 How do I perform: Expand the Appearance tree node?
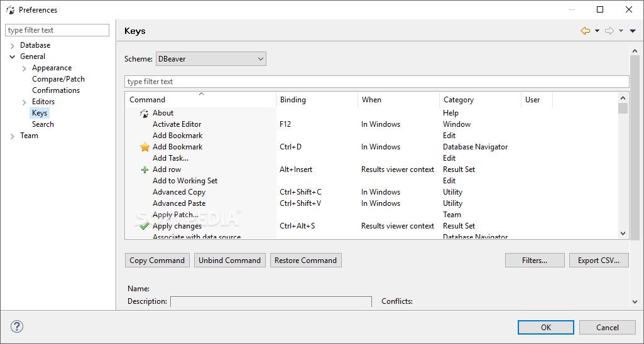coord(25,68)
